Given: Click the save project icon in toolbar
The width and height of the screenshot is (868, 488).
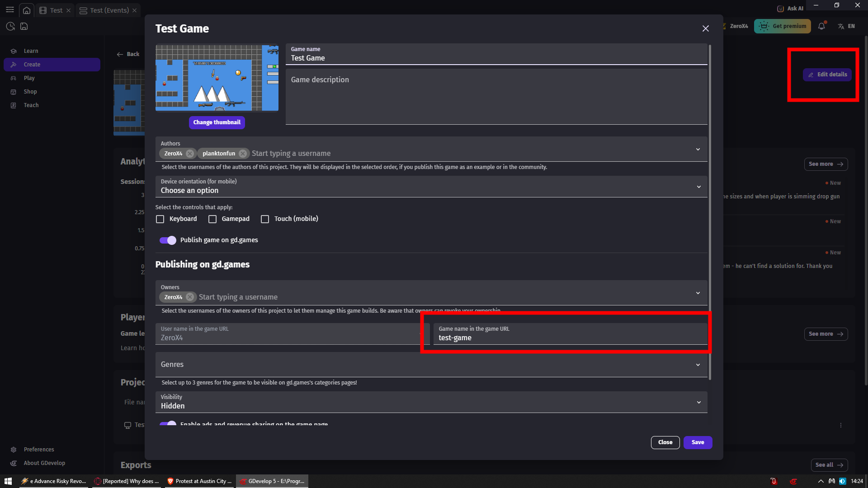Looking at the screenshot, I should [24, 26].
